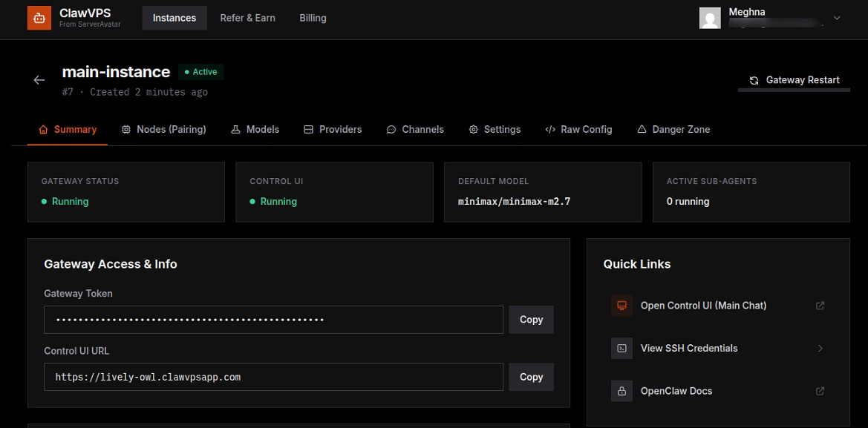Click the monitor icon for Open Control UI

click(x=621, y=306)
